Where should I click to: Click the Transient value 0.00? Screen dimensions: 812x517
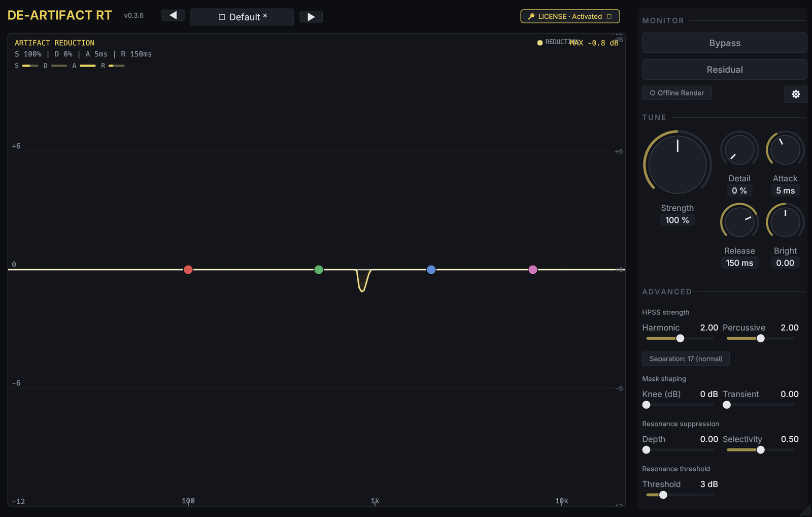790,394
